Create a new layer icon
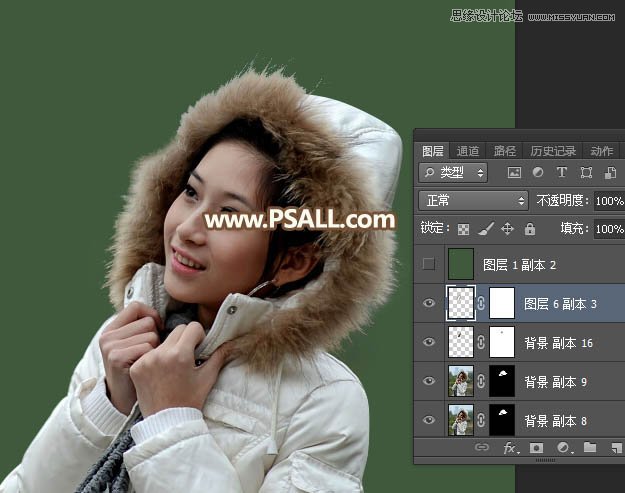 pyautogui.click(x=617, y=448)
